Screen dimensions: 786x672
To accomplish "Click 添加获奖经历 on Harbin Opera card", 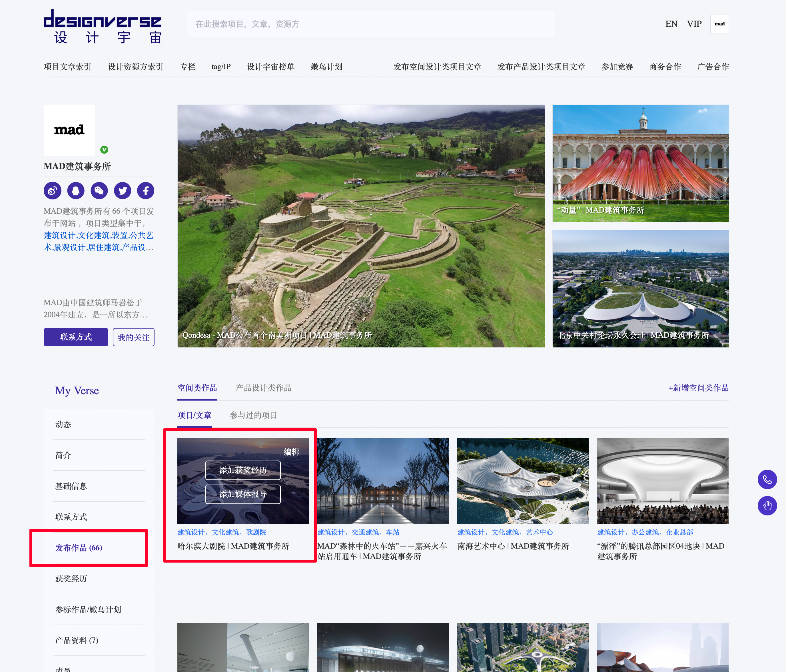I will (x=243, y=470).
